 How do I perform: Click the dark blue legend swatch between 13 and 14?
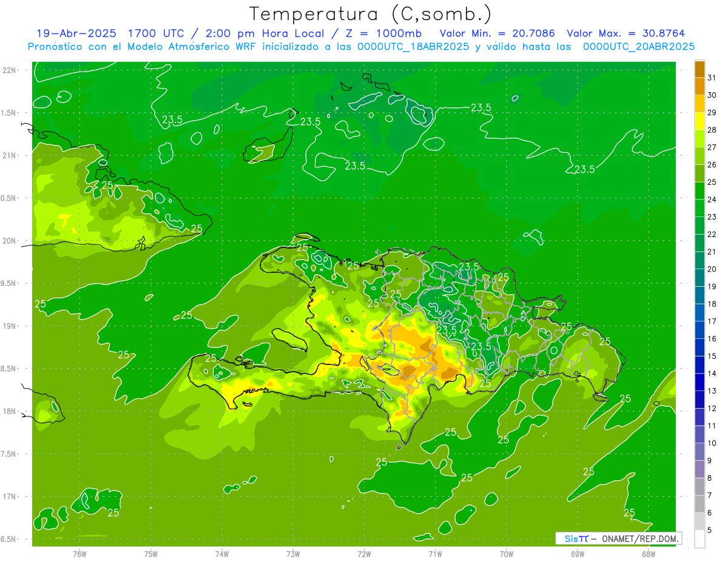click(x=699, y=382)
